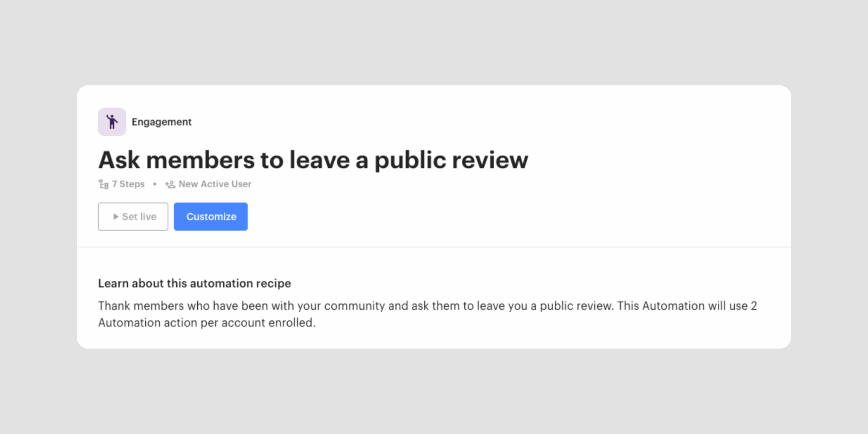Click the steps flowchart icon beside 7 Steps
This screenshot has width=868, height=434.
103,184
